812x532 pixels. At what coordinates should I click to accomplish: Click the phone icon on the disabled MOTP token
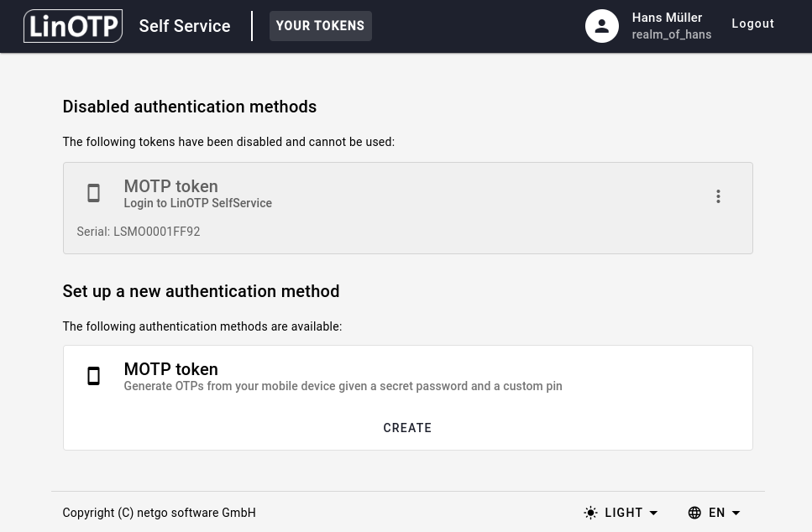pyautogui.click(x=93, y=193)
